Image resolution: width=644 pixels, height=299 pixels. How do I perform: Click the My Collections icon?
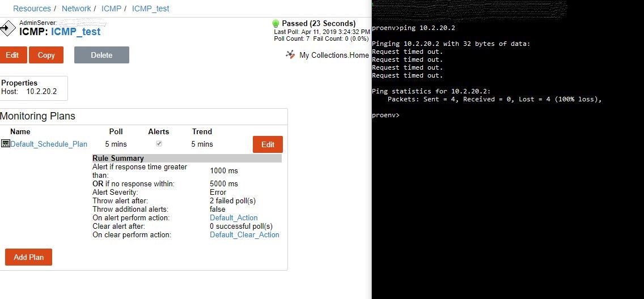click(291, 54)
